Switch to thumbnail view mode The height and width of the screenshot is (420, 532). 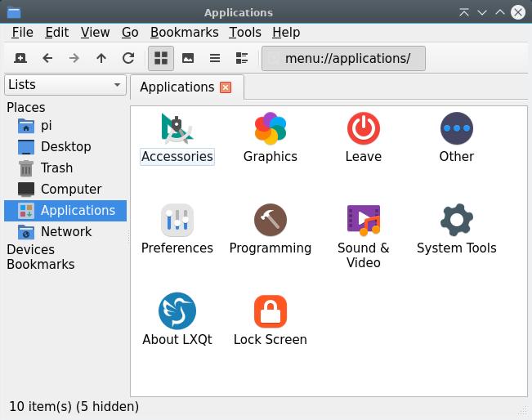[188, 58]
